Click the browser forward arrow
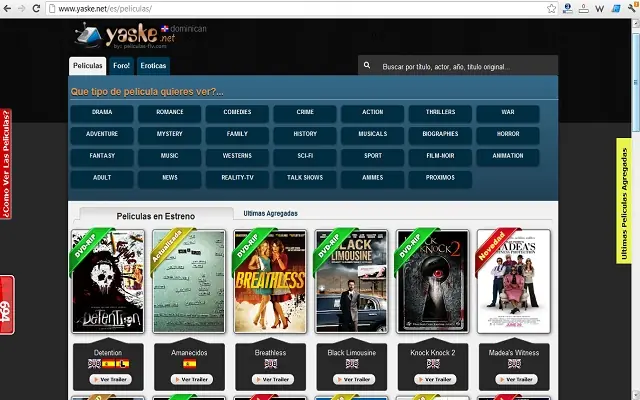Screen dimensions: 640x400 tap(22, 8)
